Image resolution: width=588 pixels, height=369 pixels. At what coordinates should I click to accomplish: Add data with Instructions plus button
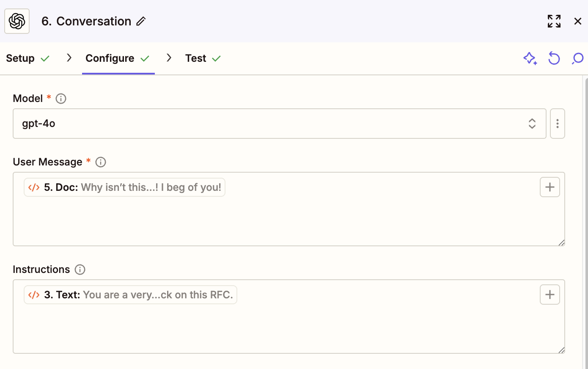click(x=550, y=295)
